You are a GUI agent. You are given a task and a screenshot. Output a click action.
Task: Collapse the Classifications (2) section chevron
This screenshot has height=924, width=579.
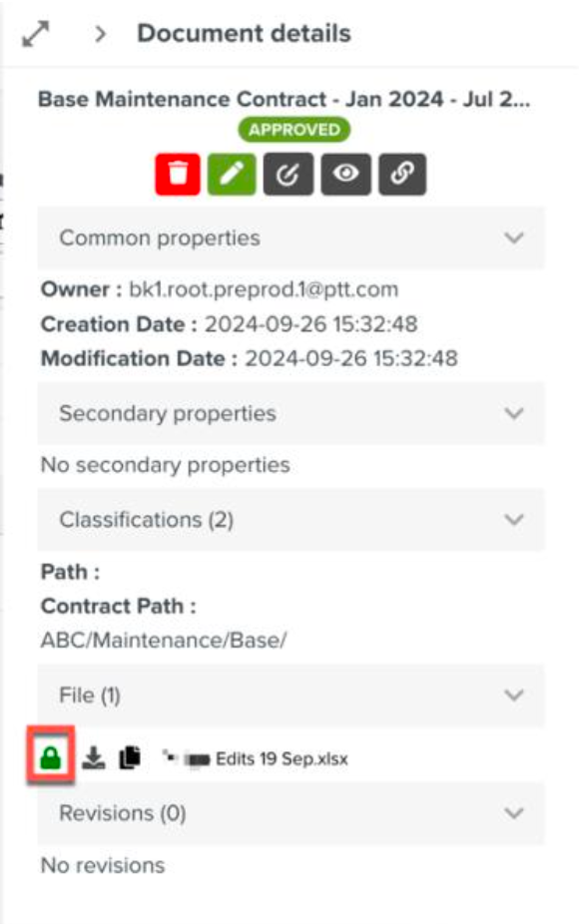514,520
